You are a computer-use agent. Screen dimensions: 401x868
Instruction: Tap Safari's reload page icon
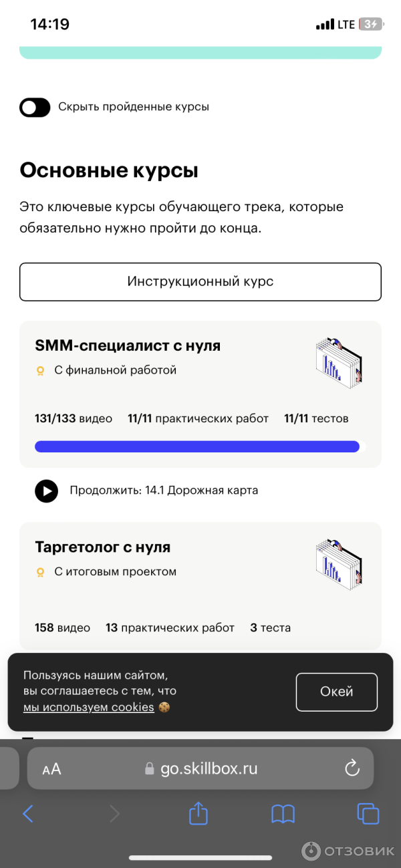click(x=352, y=768)
